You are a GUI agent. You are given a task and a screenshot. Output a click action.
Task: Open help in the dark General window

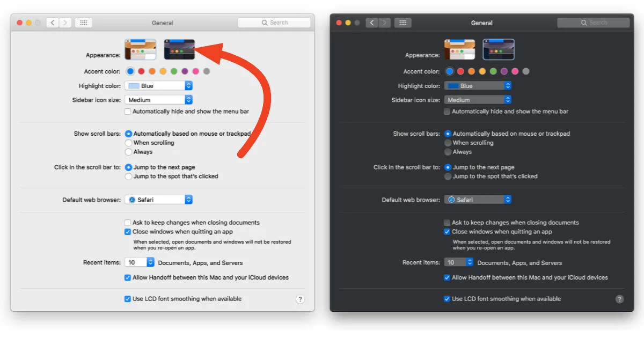click(620, 299)
